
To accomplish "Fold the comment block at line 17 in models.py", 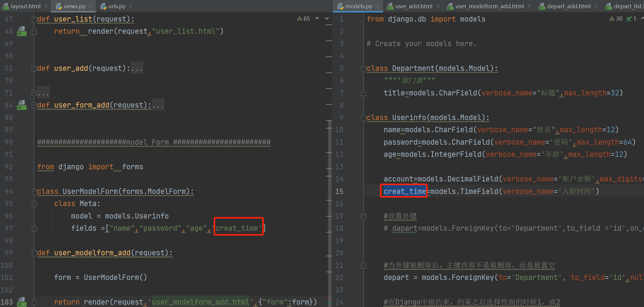I will [x=363, y=216].
